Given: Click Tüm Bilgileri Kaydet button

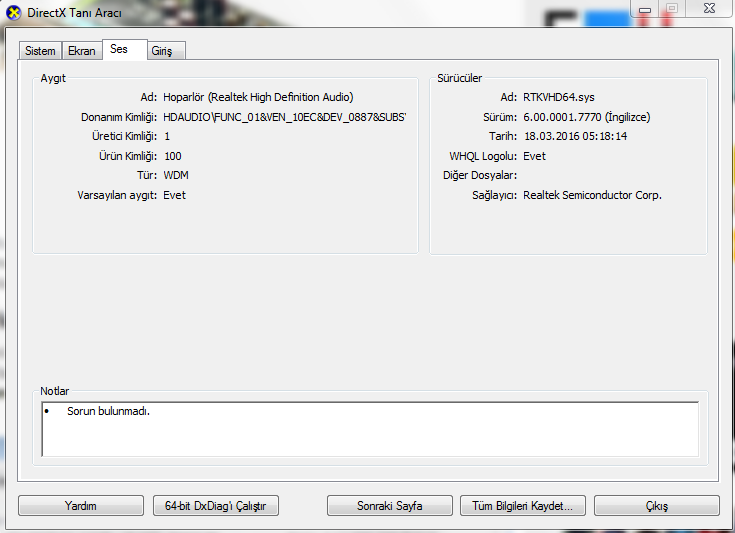Looking at the screenshot, I should click(x=522, y=506).
